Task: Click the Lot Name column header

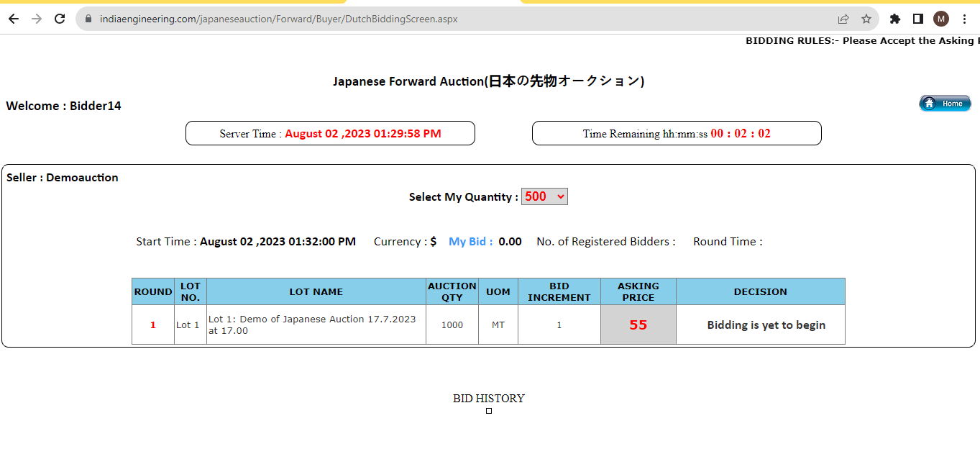Action: (x=316, y=291)
